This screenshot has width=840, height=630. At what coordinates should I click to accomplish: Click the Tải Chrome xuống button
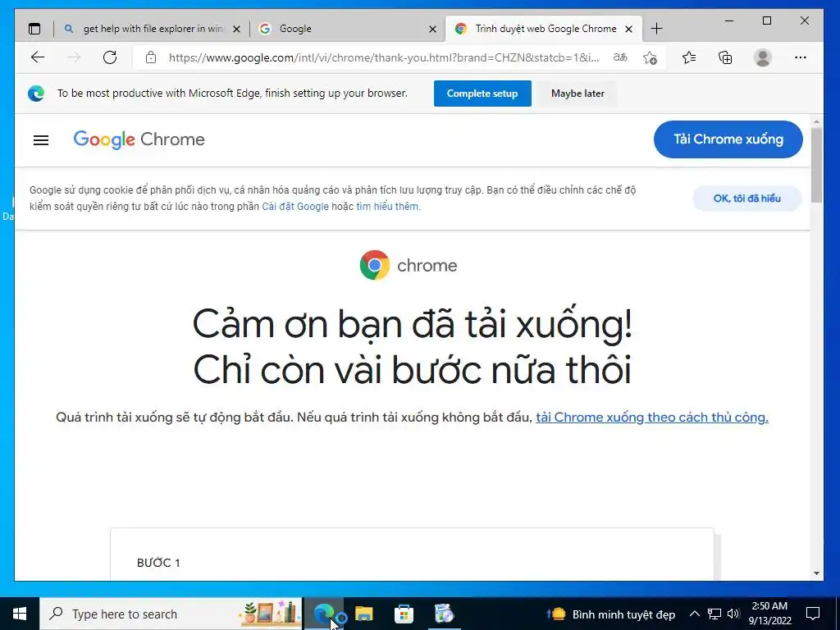tap(728, 139)
